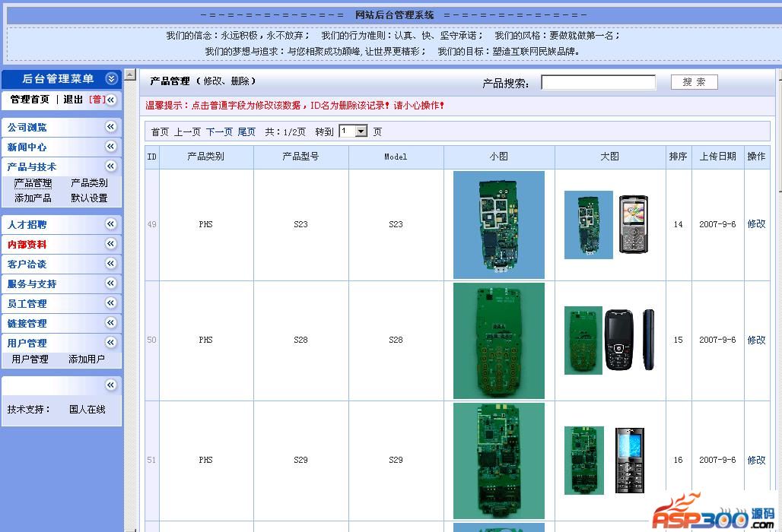782x532 pixels.
Task: Click the 排序 value 15
Action: [x=679, y=340]
